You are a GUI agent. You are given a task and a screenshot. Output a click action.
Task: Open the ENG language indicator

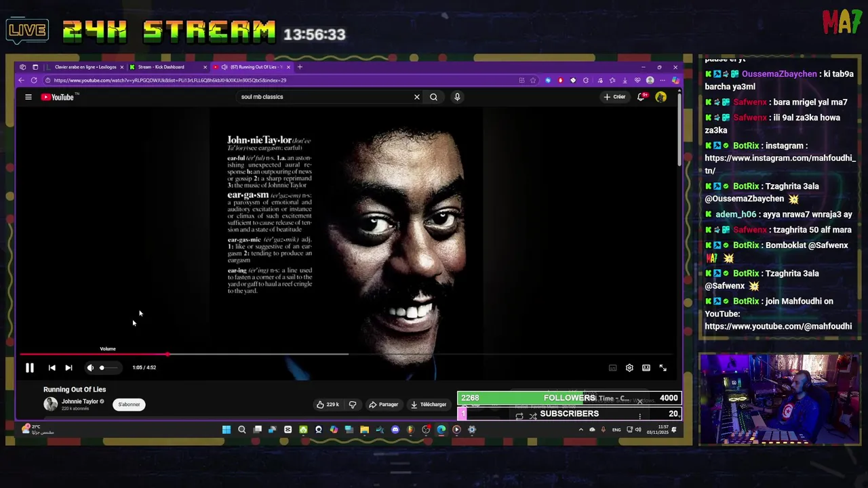click(616, 430)
